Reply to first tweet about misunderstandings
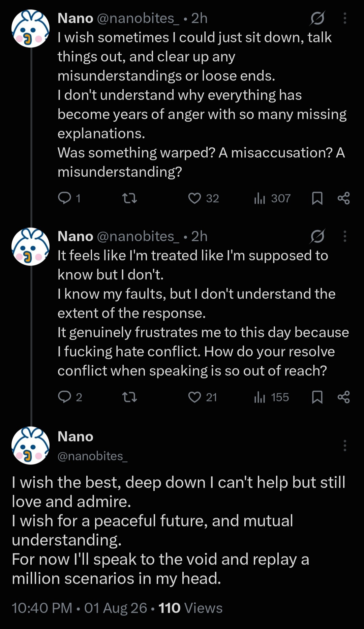Image resolution: width=364 pixels, height=629 pixels. (69, 198)
